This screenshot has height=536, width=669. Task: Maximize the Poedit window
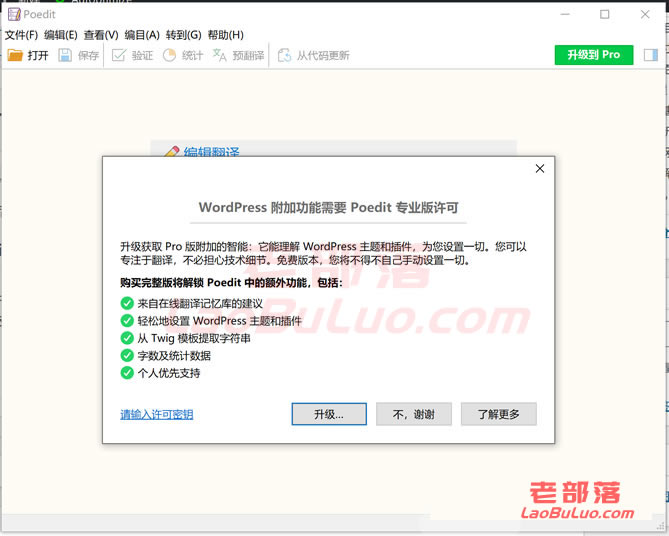605,15
